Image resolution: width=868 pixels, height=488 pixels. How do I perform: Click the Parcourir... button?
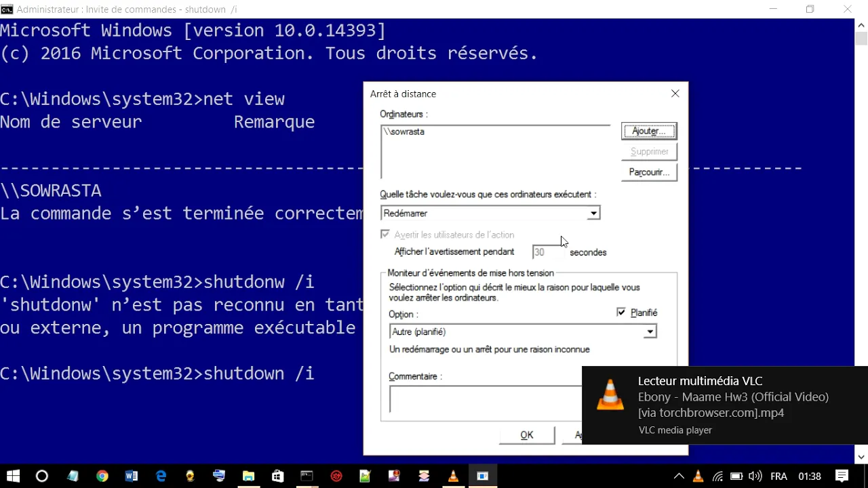649,172
